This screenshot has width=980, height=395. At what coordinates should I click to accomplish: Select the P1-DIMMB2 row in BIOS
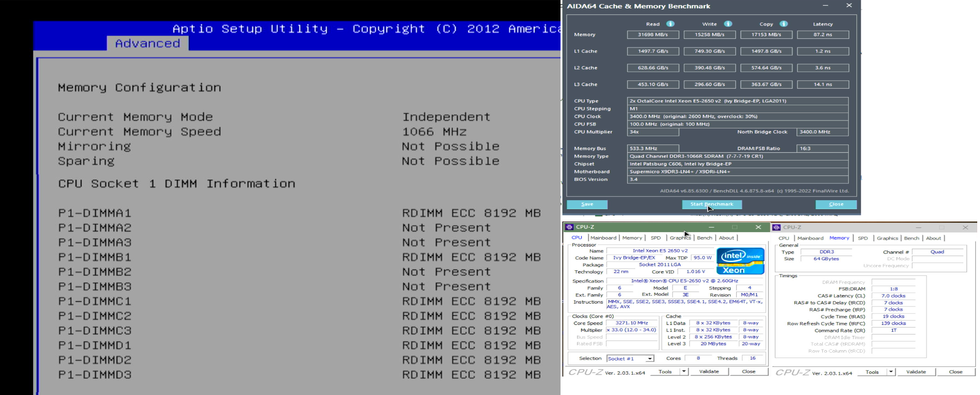coord(275,272)
